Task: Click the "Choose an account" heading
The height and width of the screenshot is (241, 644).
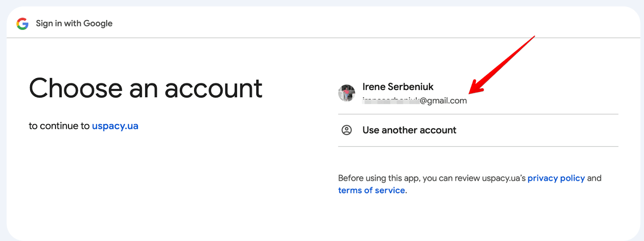Action: pos(145,88)
